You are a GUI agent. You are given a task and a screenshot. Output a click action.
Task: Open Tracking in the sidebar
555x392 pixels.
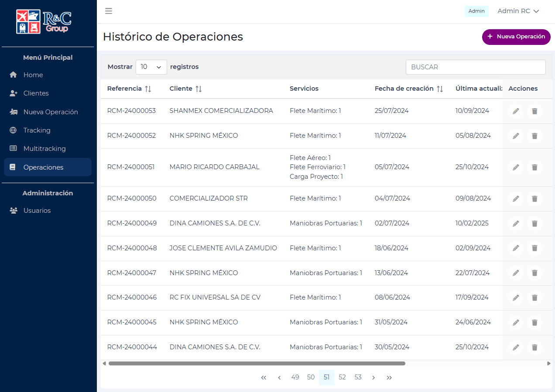tap(48, 130)
